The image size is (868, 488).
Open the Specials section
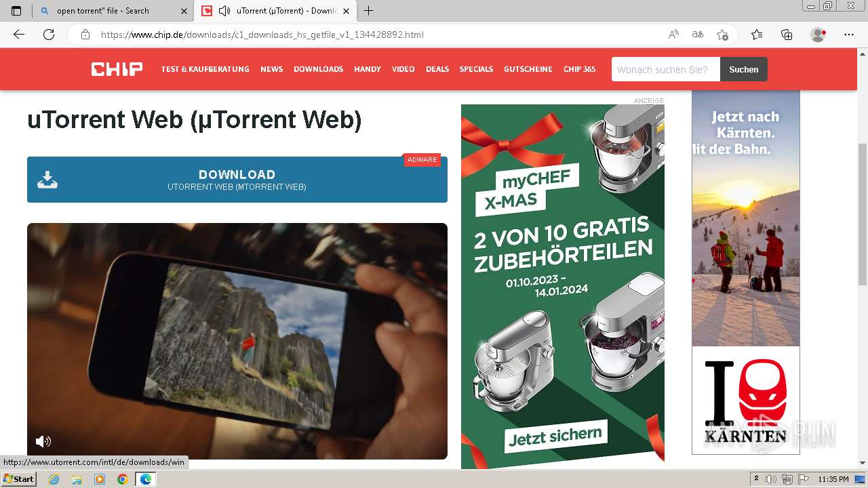point(476,69)
